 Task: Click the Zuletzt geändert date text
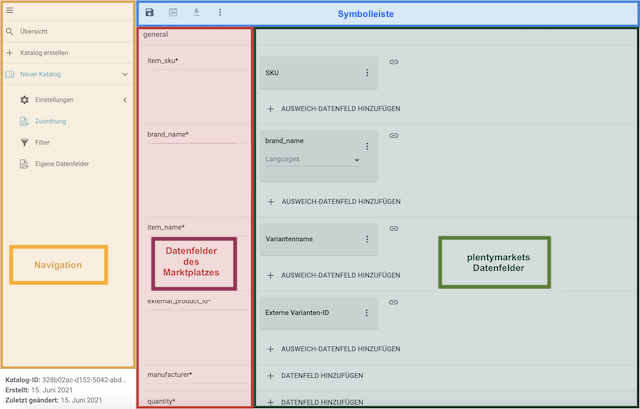81,400
